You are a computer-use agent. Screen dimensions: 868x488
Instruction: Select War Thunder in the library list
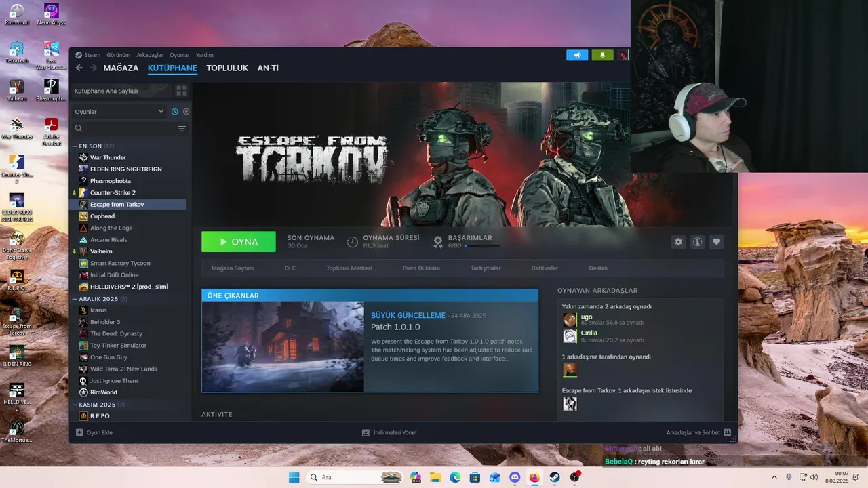point(129,157)
